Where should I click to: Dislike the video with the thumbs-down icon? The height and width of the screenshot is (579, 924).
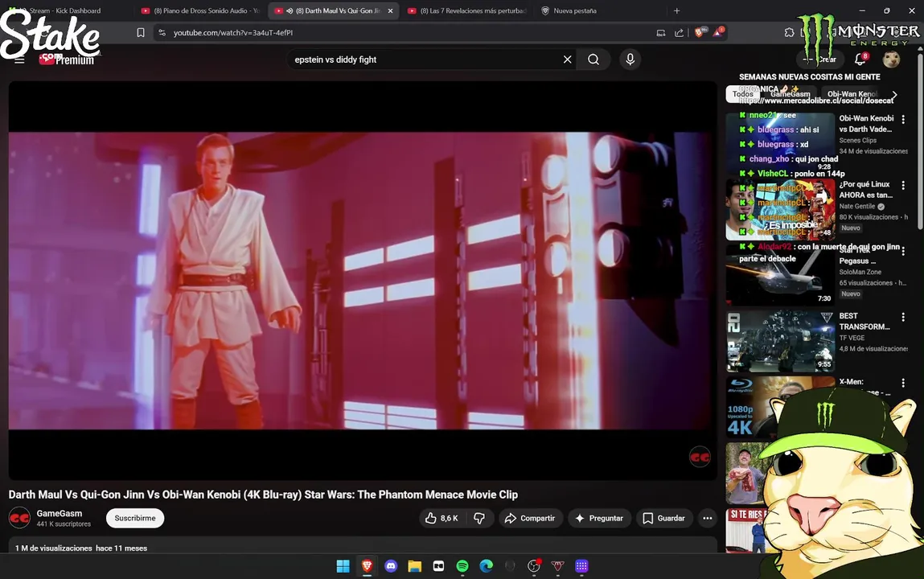(479, 519)
